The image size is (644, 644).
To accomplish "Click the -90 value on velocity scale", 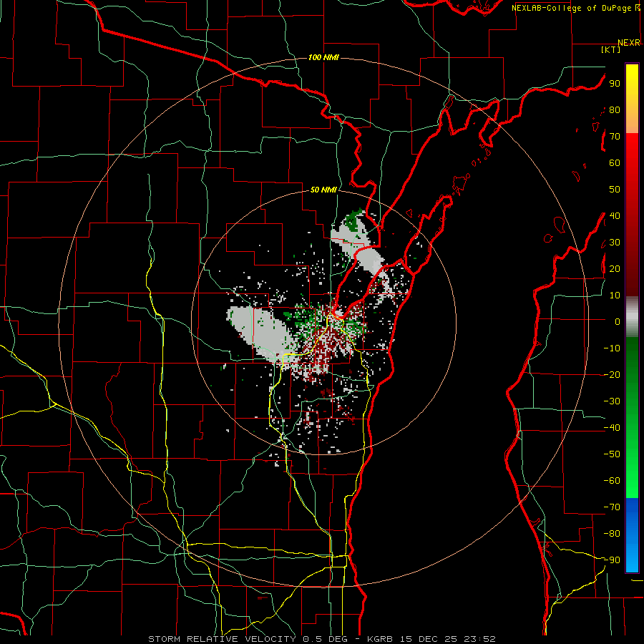I will click(x=612, y=560).
